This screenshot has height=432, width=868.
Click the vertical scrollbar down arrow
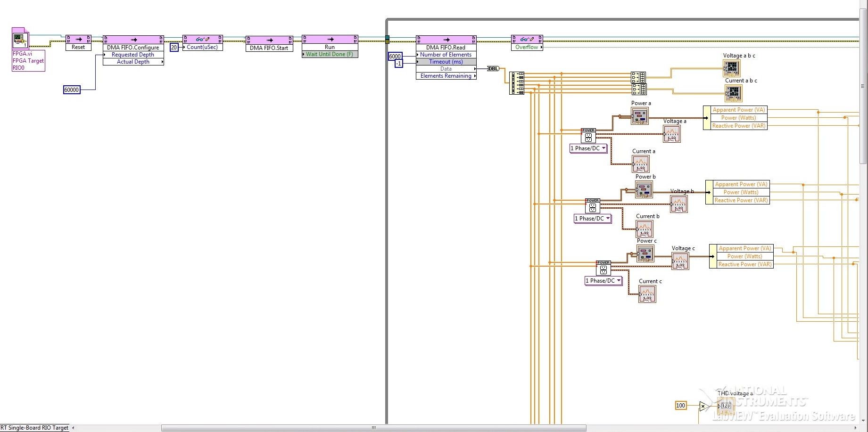[863, 420]
